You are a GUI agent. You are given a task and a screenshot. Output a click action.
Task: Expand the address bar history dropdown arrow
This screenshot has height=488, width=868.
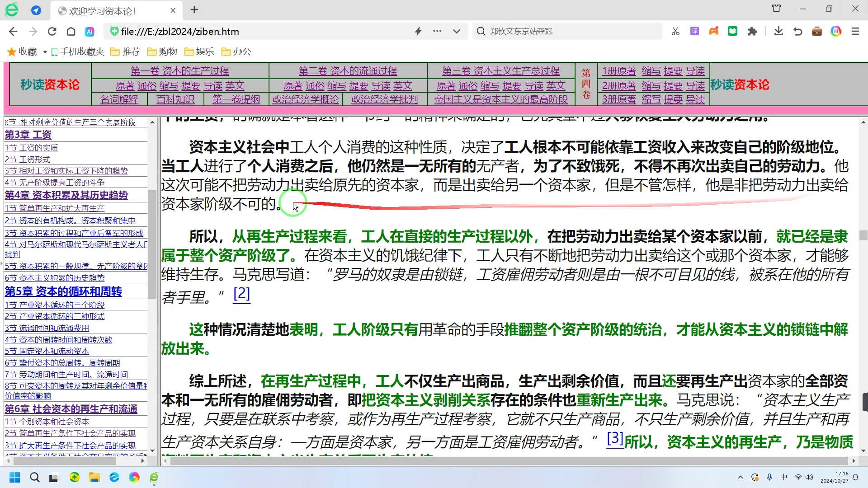coord(457,32)
